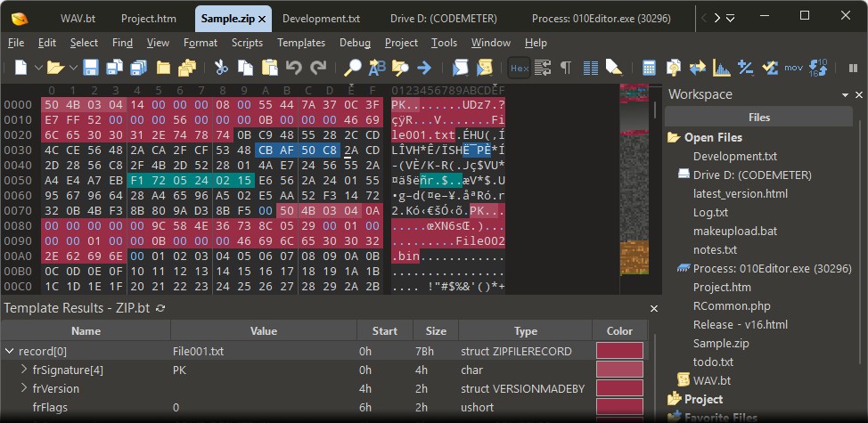Expand the frSignature[4] row
Viewport: 868px width, 423px height.
pos(24,370)
